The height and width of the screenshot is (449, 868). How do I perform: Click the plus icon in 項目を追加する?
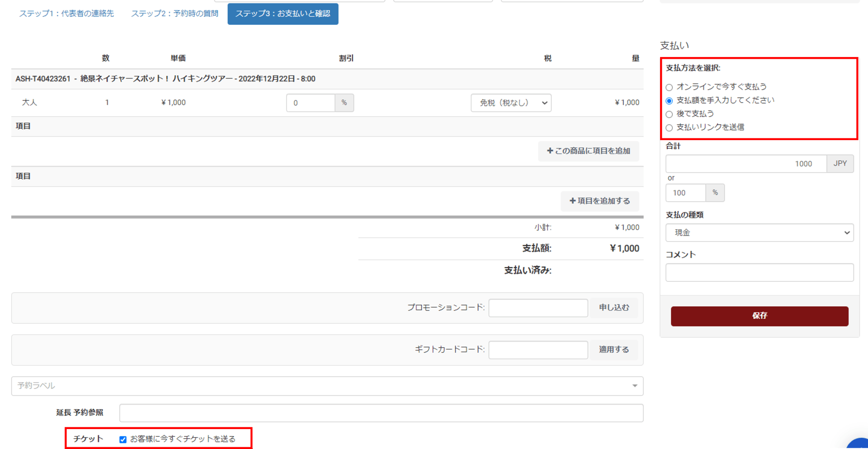point(572,201)
